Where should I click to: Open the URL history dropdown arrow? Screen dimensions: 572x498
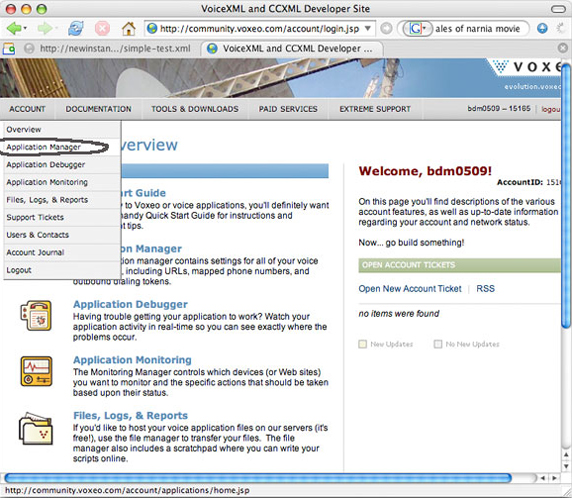click(x=368, y=28)
